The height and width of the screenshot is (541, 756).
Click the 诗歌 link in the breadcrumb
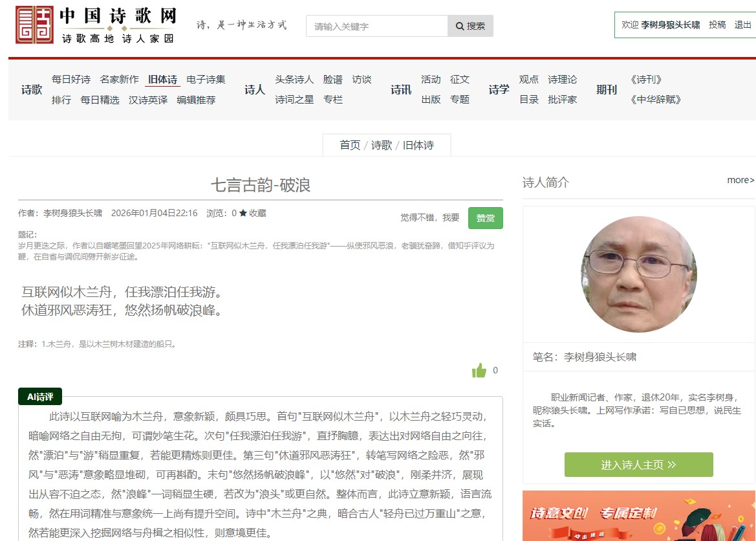click(382, 145)
